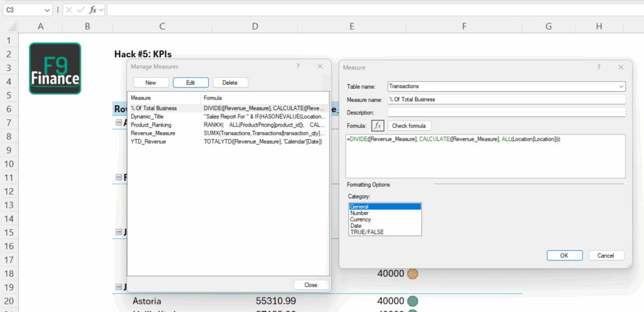Image resolution: width=644 pixels, height=312 pixels.
Task: Click the cancel X icon in formula bar
Action: 69,10
